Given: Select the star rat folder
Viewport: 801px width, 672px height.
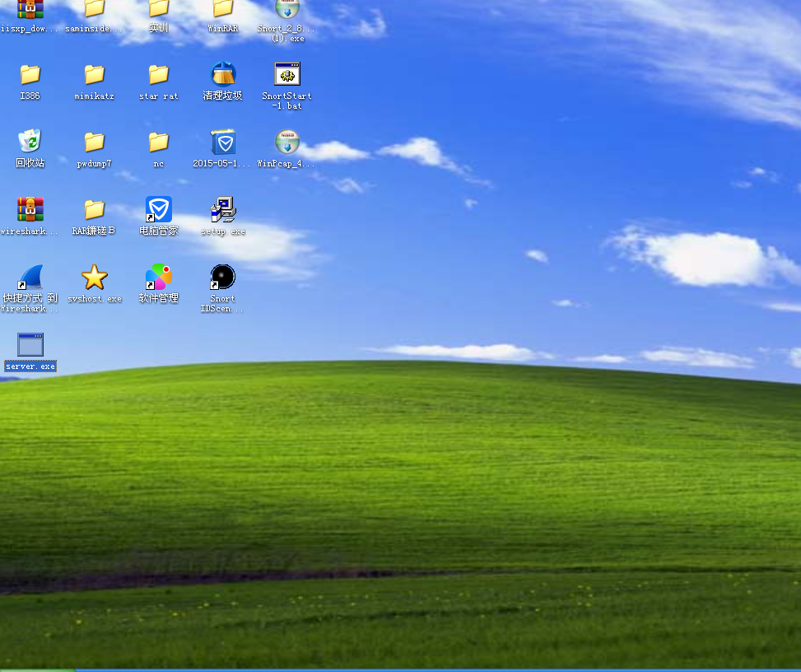Looking at the screenshot, I should pyautogui.click(x=159, y=75).
